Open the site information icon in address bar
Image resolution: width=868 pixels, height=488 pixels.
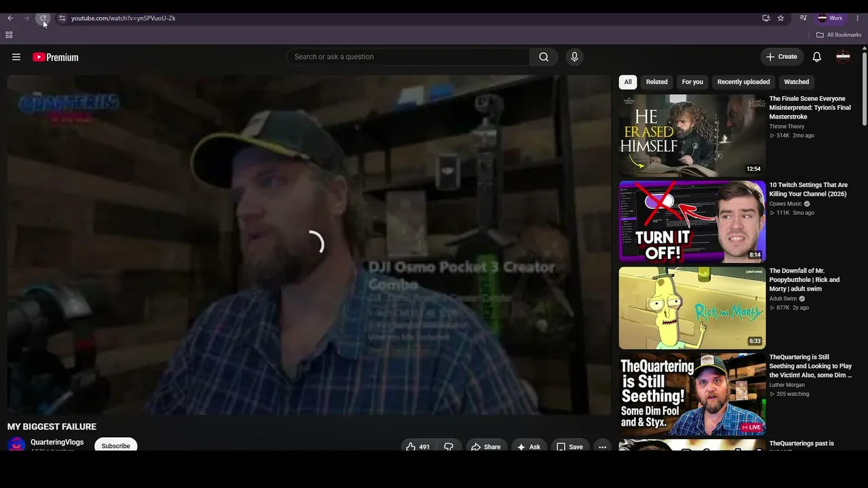click(x=62, y=18)
